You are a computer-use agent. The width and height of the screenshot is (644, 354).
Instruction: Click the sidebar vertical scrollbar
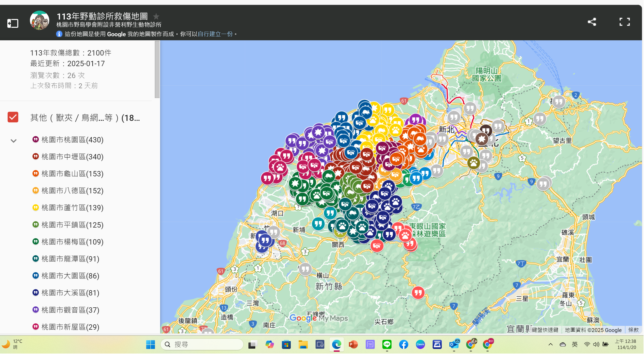pos(157,70)
